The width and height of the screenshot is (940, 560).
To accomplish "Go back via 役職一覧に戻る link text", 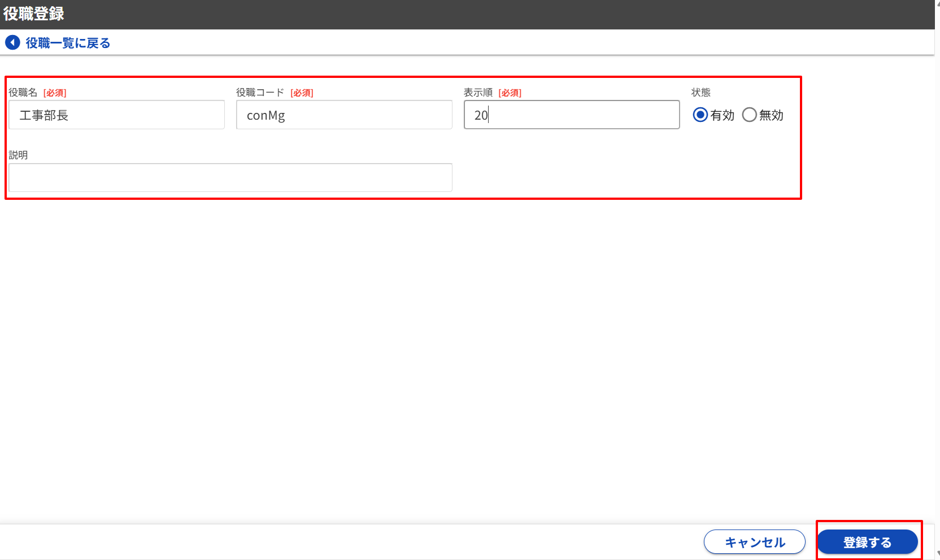I will (x=68, y=43).
